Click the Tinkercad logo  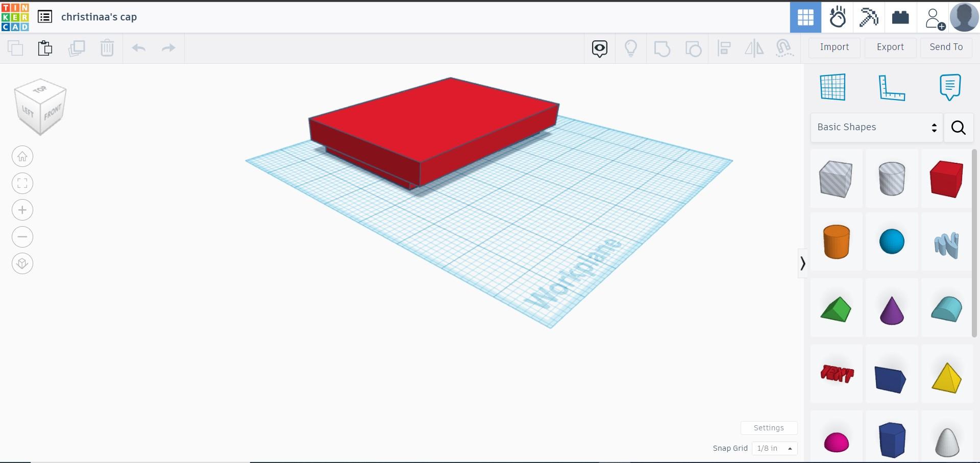(x=15, y=17)
